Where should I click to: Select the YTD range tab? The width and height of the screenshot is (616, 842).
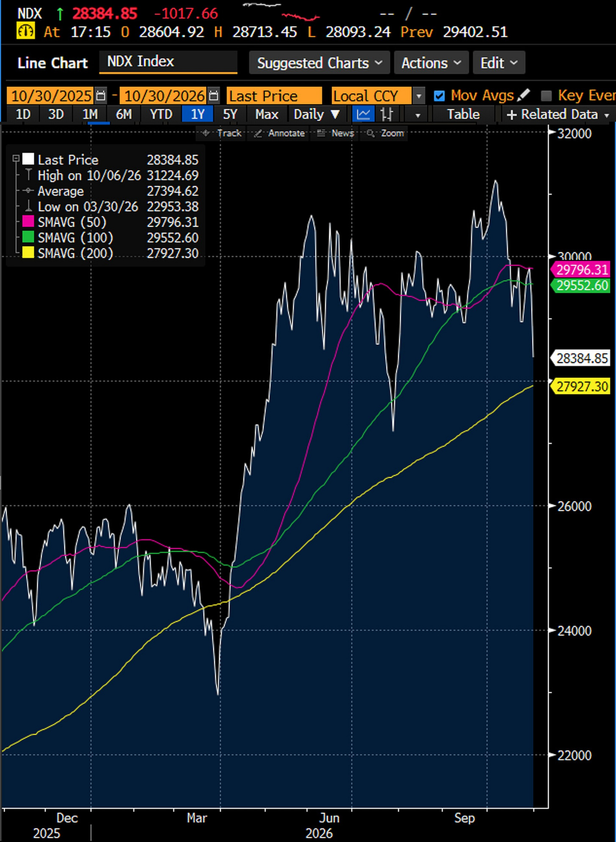(x=161, y=114)
